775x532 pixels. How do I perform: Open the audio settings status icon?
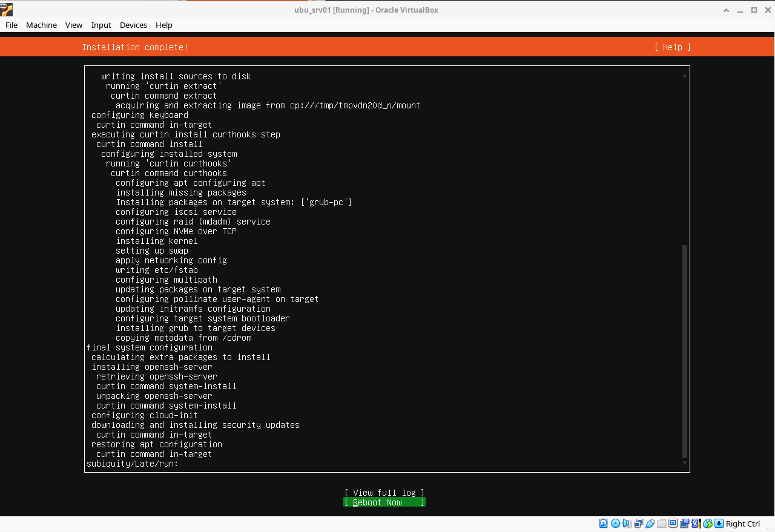(x=627, y=524)
